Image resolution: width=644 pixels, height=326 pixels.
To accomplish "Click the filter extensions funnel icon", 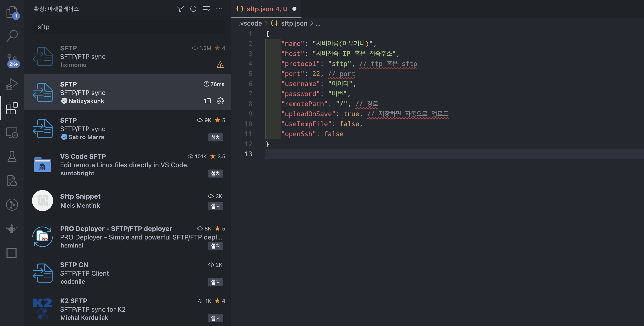I will coord(180,9).
